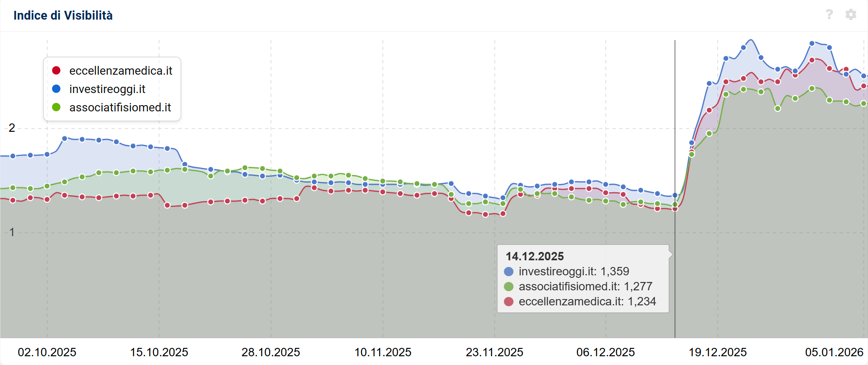Click the 19.12.2025 x-axis date label
This screenshot has width=868, height=365.
coord(717,352)
